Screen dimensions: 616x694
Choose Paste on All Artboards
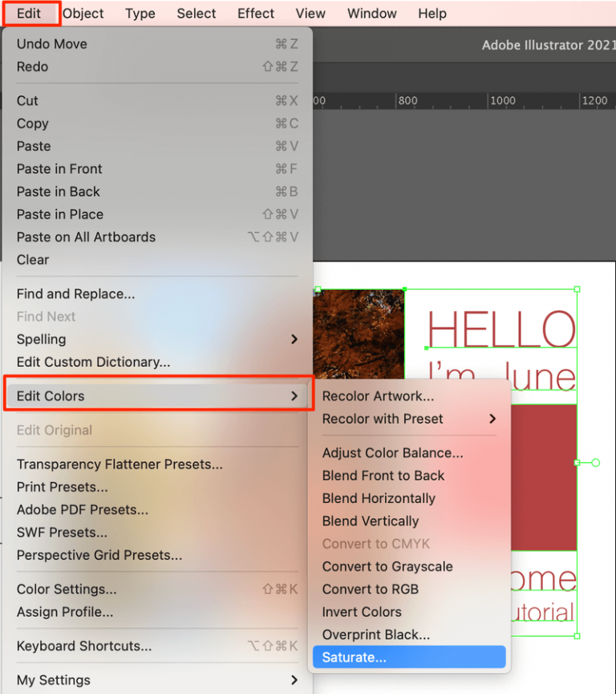point(157,237)
